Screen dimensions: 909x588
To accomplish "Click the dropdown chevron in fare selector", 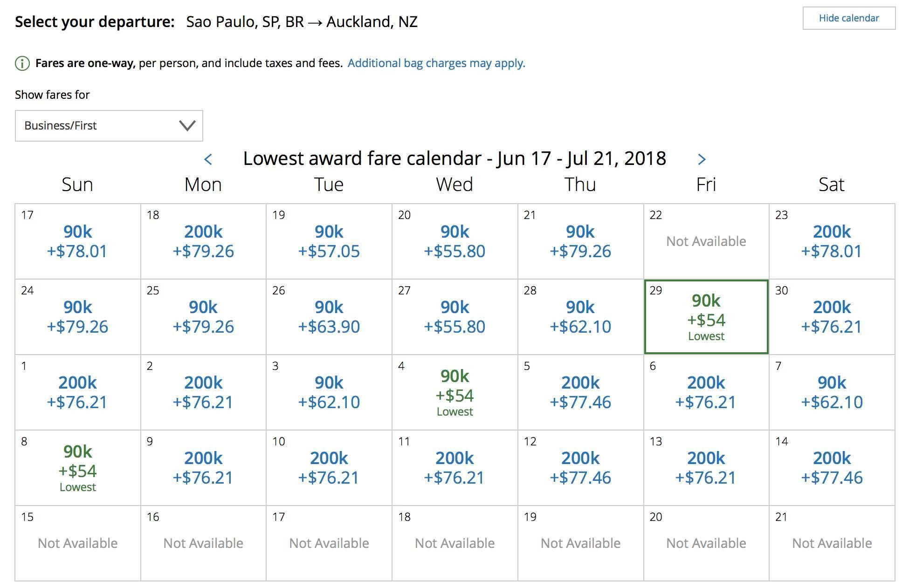I will pos(187,126).
